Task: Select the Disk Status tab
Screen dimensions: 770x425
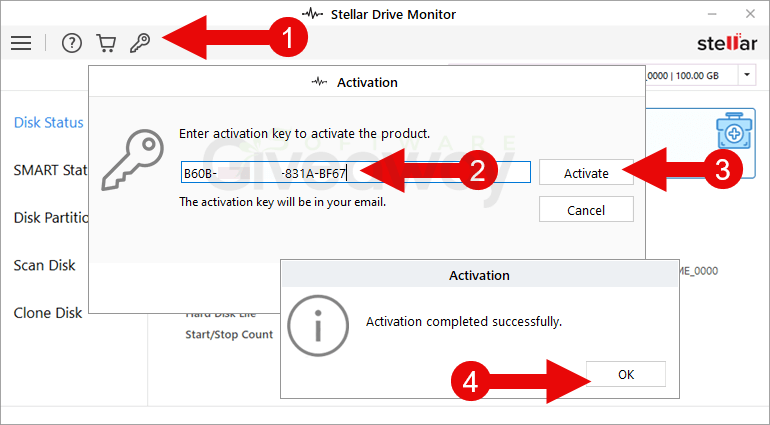Action: pos(49,122)
